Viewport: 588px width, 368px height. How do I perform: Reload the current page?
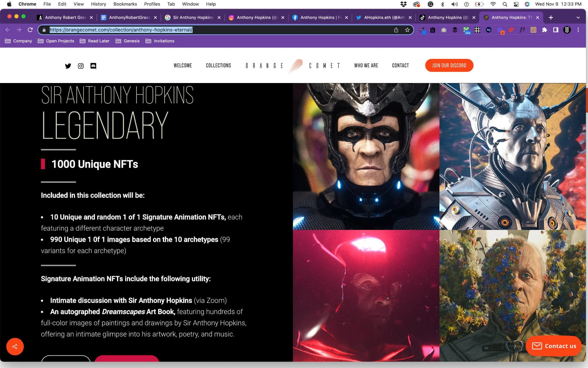30,30
